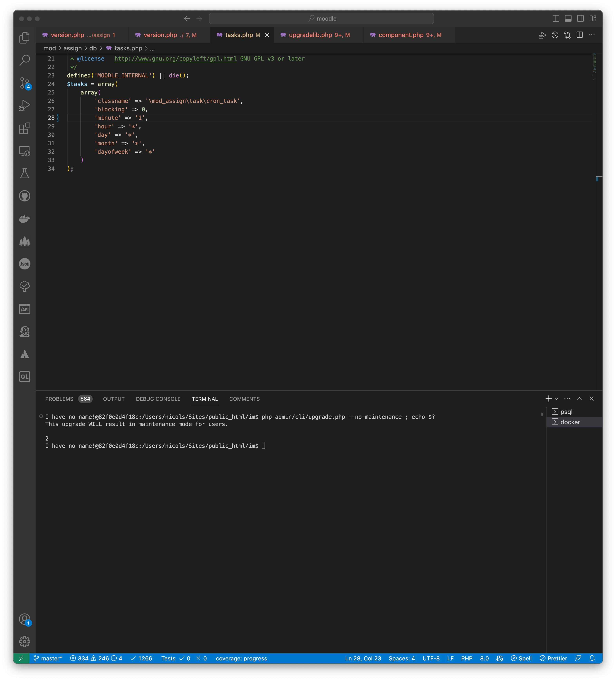Image resolution: width=616 pixels, height=680 pixels.
Task: Maximize the panel size with chevron
Action: (579, 399)
